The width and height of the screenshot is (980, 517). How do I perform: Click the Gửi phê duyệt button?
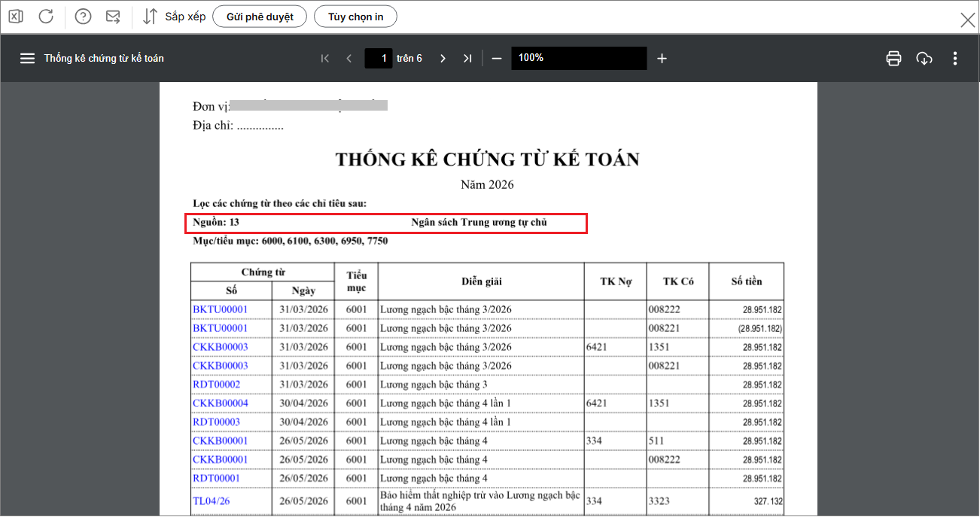click(x=260, y=17)
